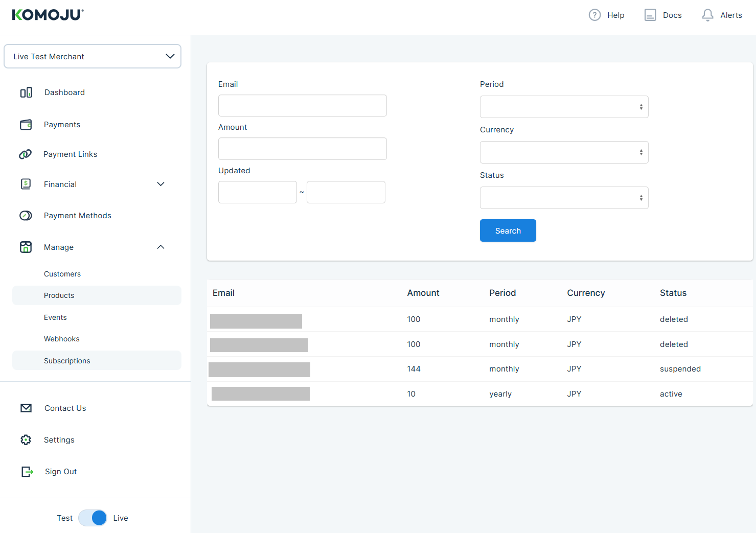756x533 pixels.
Task: Click the amount '144' cell
Action: click(x=414, y=369)
